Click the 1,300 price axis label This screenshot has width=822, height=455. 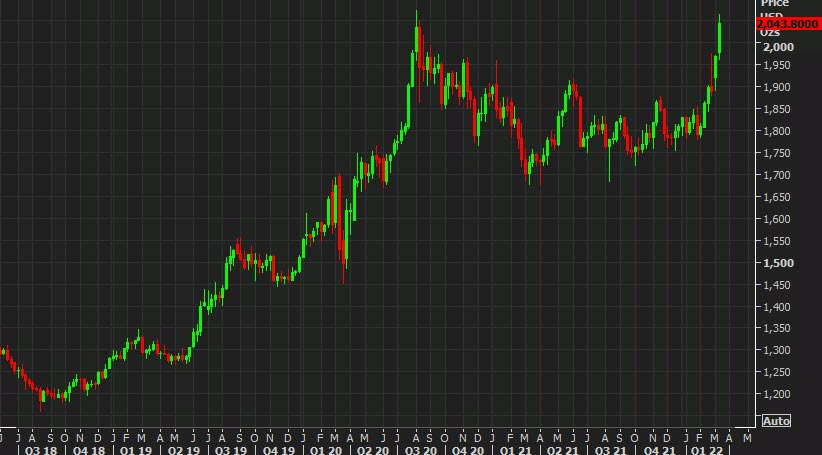[777, 350]
